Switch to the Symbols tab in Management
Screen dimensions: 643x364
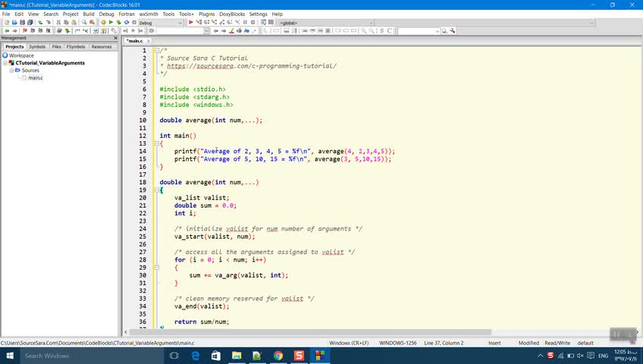tap(37, 46)
